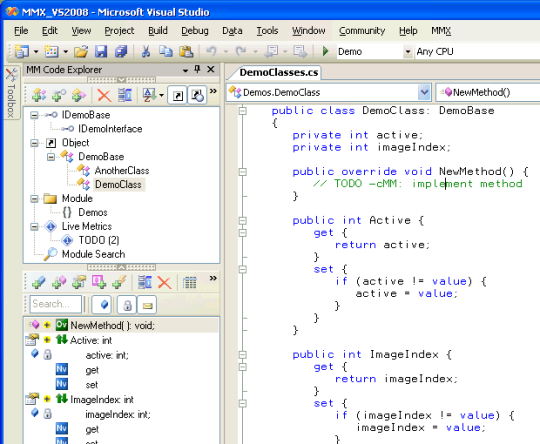The width and height of the screenshot is (540, 444).
Task: Click the Copy icon
Action: pos(166,52)
